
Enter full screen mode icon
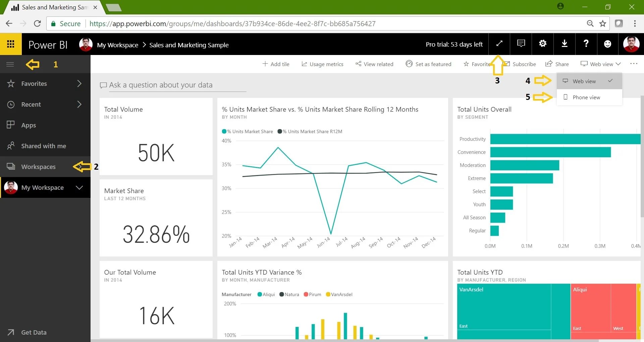pyautogui.click(x=499, y=44)
